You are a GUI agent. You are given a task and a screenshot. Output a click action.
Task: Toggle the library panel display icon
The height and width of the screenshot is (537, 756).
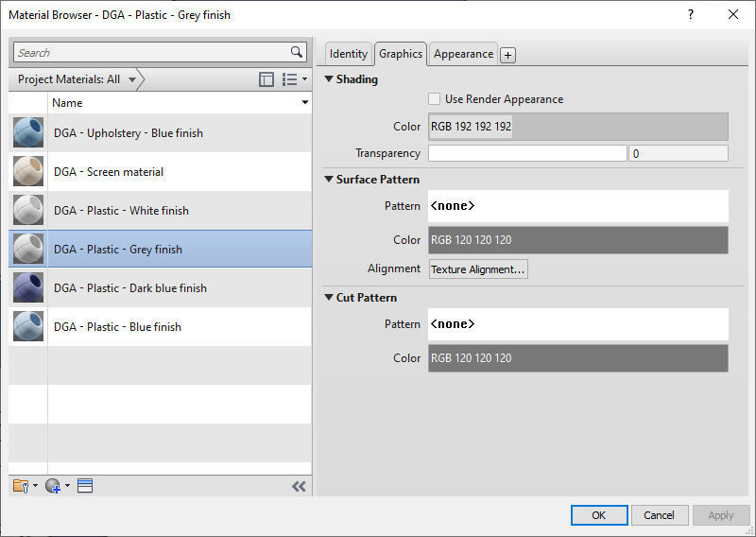click(266, 79)
